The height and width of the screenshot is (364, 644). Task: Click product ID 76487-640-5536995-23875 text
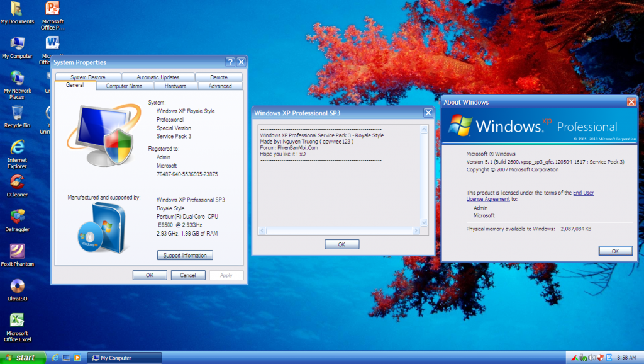click(187, 174)
